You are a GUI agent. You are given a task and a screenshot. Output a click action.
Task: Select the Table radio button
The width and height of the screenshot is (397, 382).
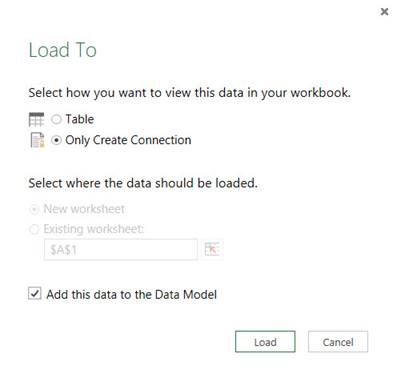point(56,119)
